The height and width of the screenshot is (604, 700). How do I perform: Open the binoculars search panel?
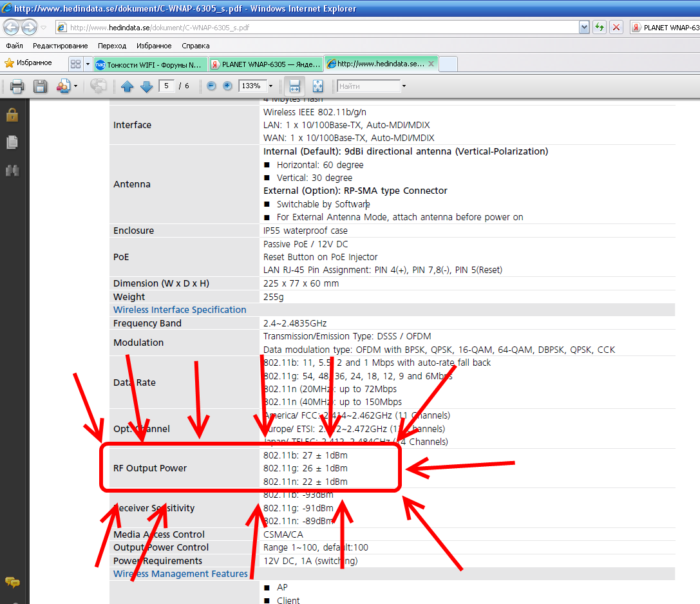tap(12, 171)
